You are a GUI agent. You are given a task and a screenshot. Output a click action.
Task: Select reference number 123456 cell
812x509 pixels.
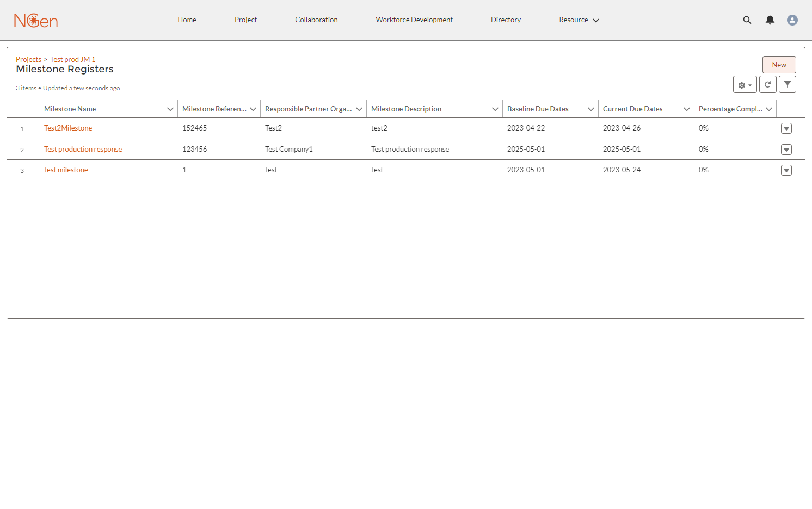(x=194, y=150)
